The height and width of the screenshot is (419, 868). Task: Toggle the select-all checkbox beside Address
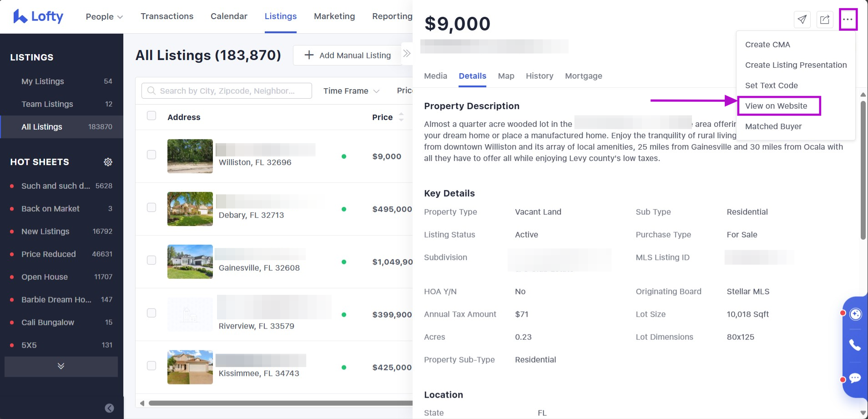(151, 116)
